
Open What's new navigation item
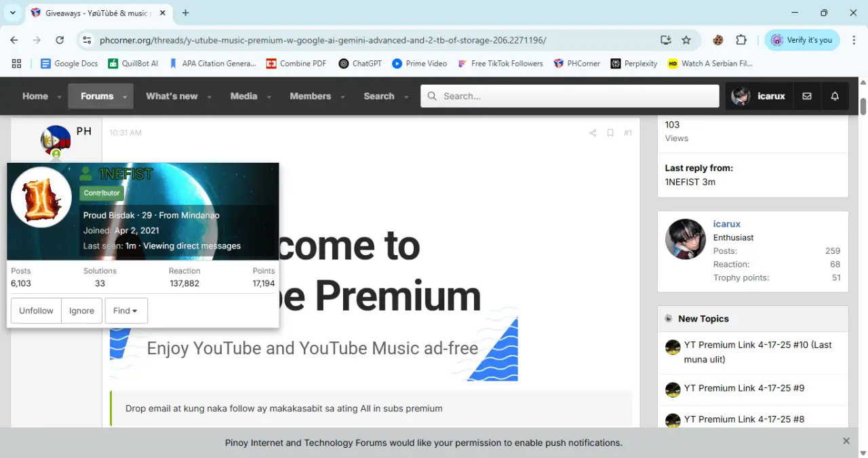(172, 96)
